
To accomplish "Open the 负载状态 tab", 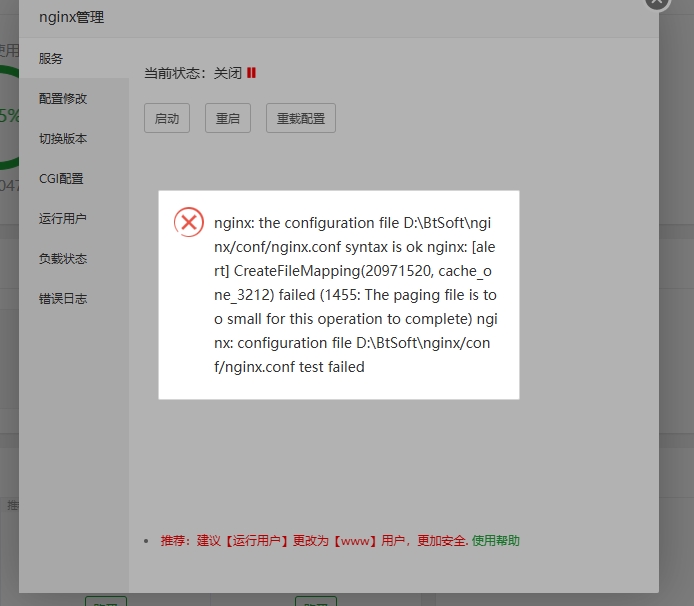I will pyautogui.click(x=73, y=259).
